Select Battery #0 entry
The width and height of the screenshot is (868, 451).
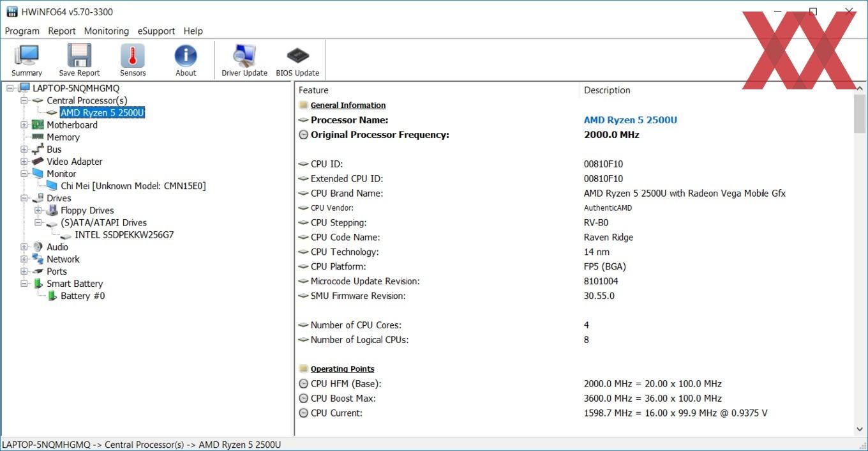pos(83,296)
